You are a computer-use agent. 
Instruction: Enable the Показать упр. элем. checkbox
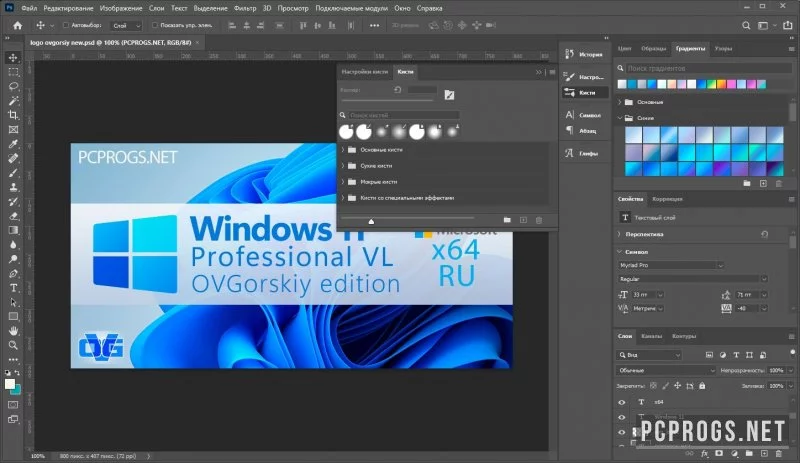pyautogui.click(x=155, y=25)
